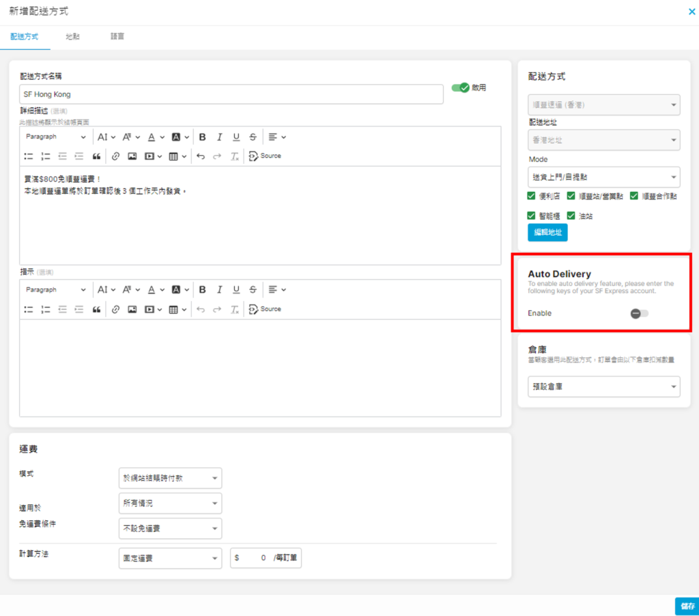Viewport: 699px width, 616px height.
Task: Click the SF Hong Kong name field
Action: coord(231,94)
